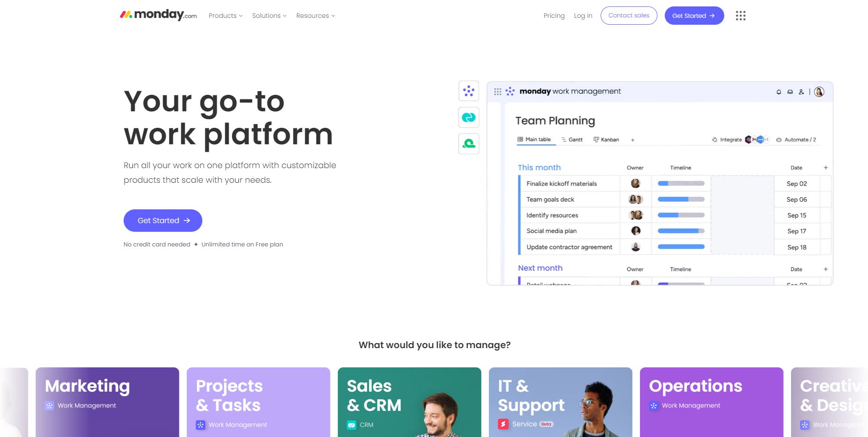
Task: Select the purple Work Management product icon
Action: click(468, 91)
